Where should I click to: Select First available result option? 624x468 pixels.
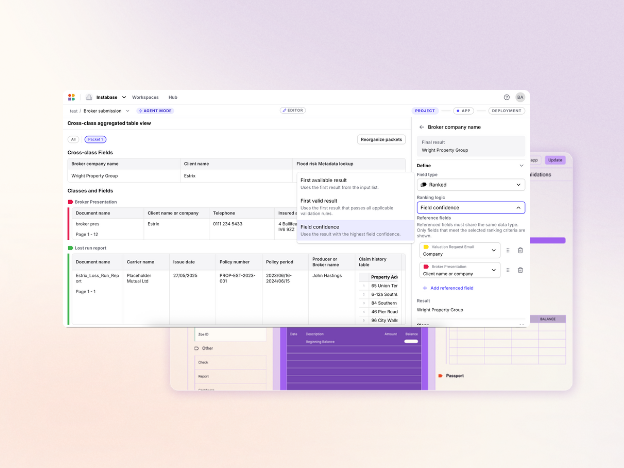[x=355, y=183]
